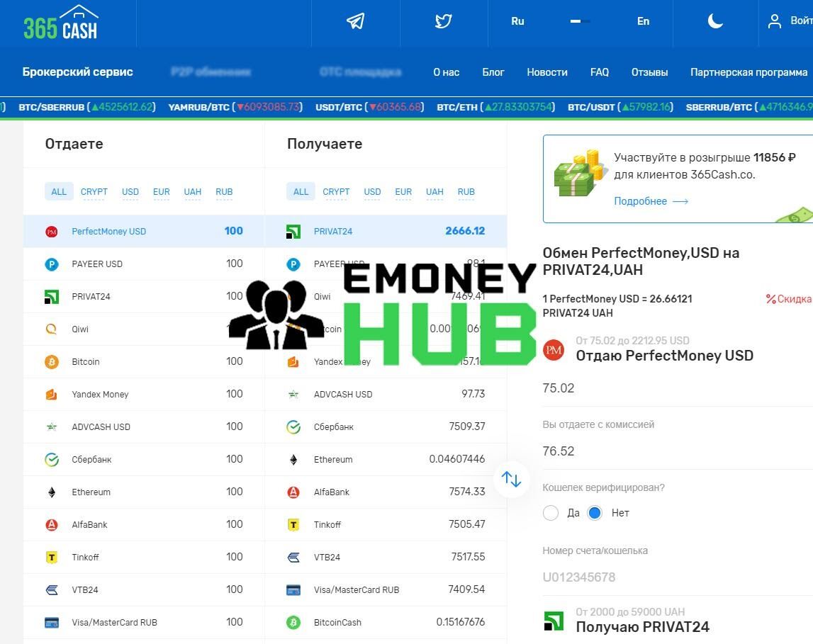Filter Отдаете list by USD
Viewport: 813px width, 644px height.
click(130, 192)
